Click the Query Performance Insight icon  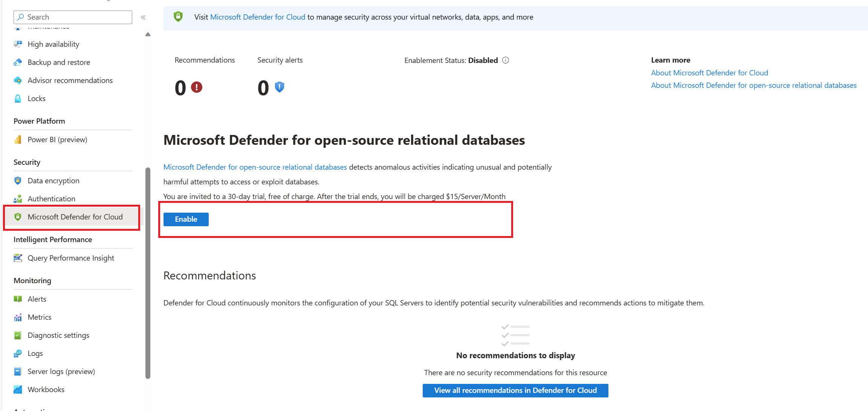tap(18, 258)
